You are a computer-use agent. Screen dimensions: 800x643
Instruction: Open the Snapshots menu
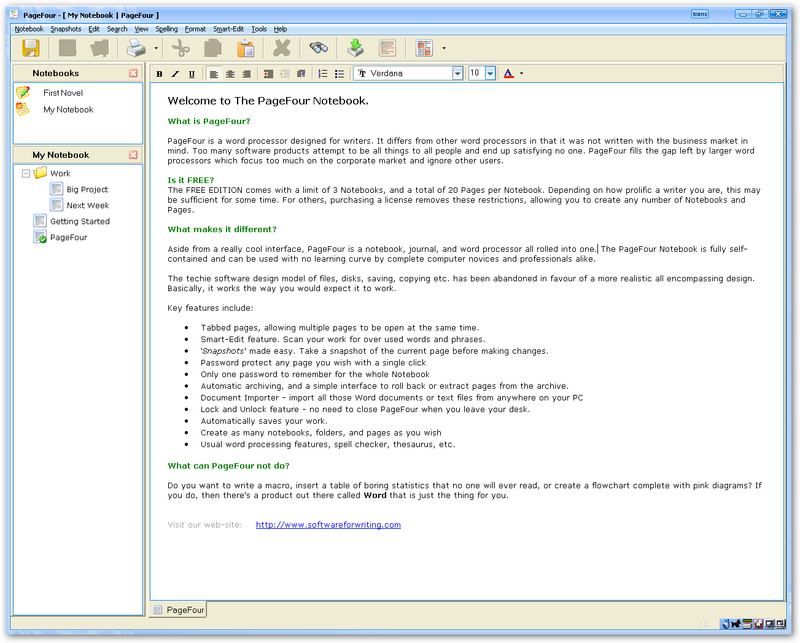click(66, 29)
